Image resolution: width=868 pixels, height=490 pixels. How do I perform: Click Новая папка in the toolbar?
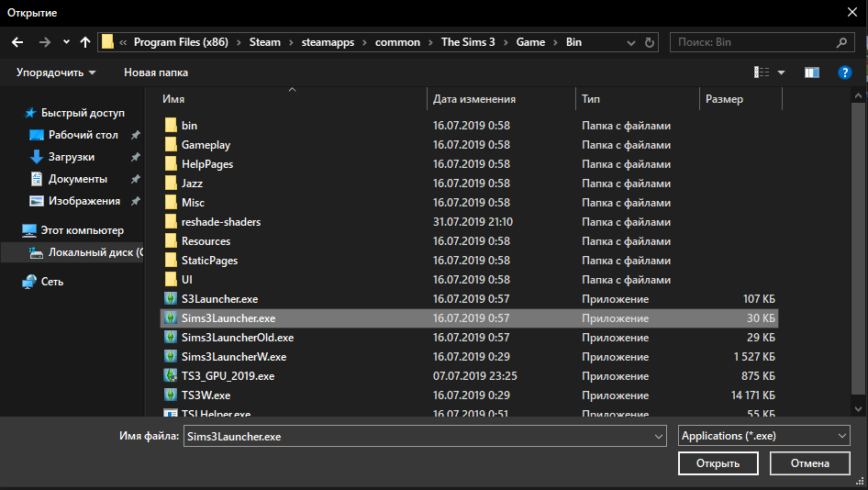[x=156, y=72]
